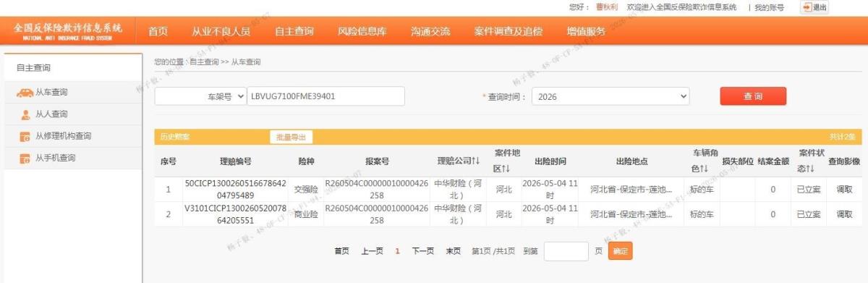Open the 风险信息库 menu

(x=362, y=31)
